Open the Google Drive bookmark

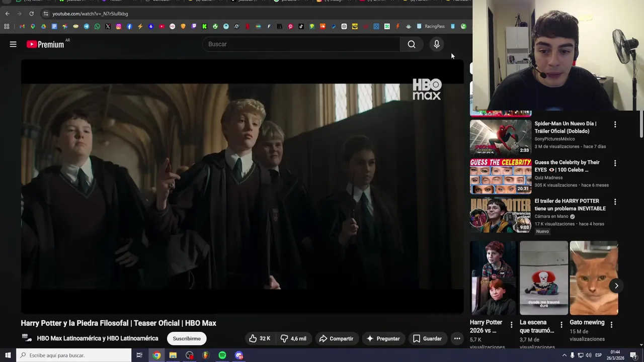click(43, 26)
